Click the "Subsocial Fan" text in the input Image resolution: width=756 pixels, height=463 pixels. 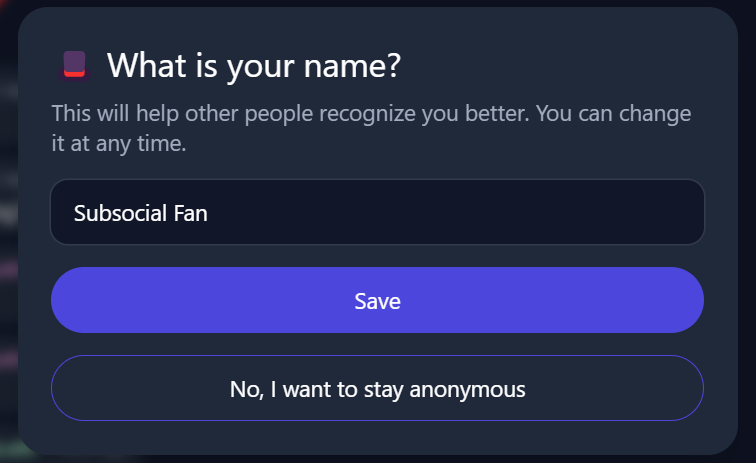point(140,213)
